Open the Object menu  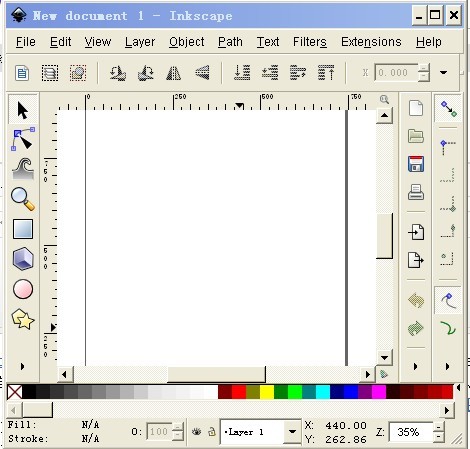click(x=187, y=42)
